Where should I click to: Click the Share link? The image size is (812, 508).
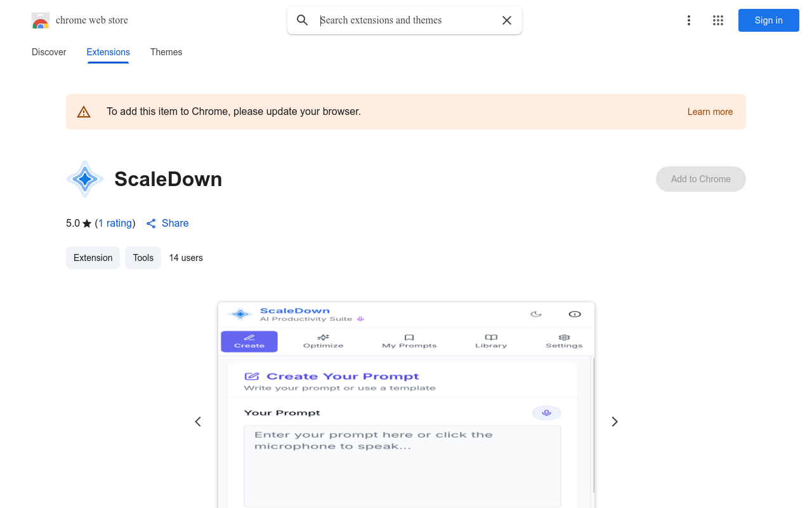click(167, 223)
